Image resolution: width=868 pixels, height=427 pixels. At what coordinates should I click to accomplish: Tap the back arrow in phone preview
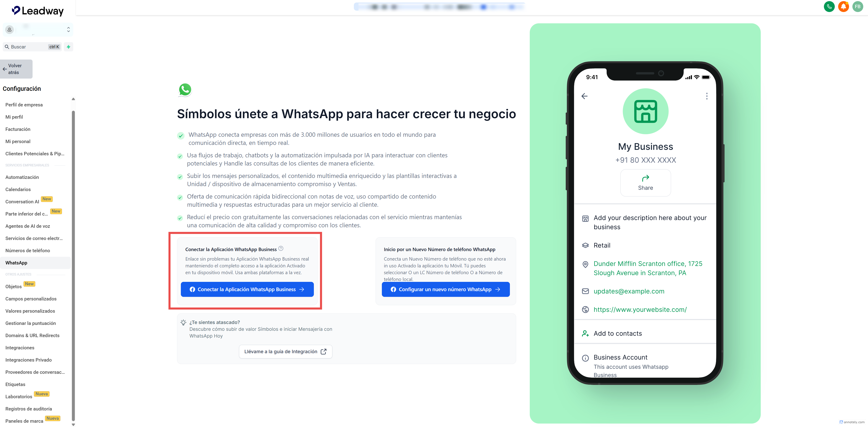point(585,96)
